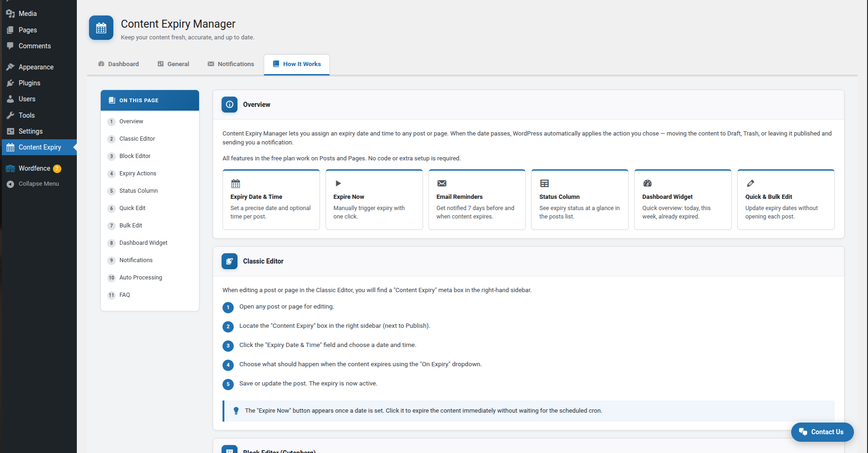Click the Expire Now play icon
868x453 pixels.
[338, 183]
